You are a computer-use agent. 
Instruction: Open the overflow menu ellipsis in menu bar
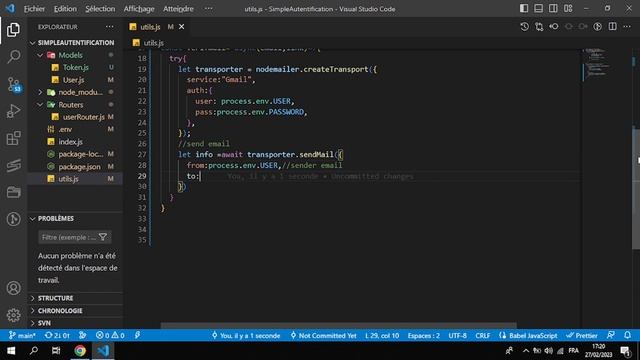coord(209,9)
